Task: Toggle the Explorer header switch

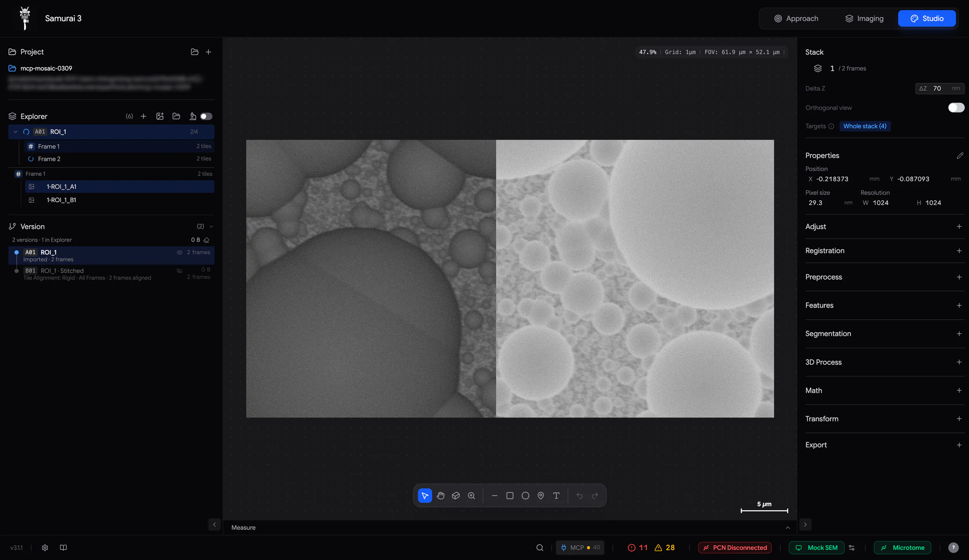Action: [206, 116]
